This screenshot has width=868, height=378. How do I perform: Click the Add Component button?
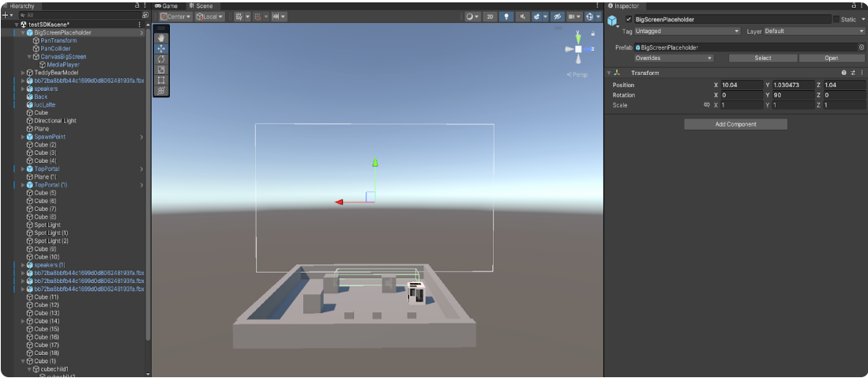735,124
